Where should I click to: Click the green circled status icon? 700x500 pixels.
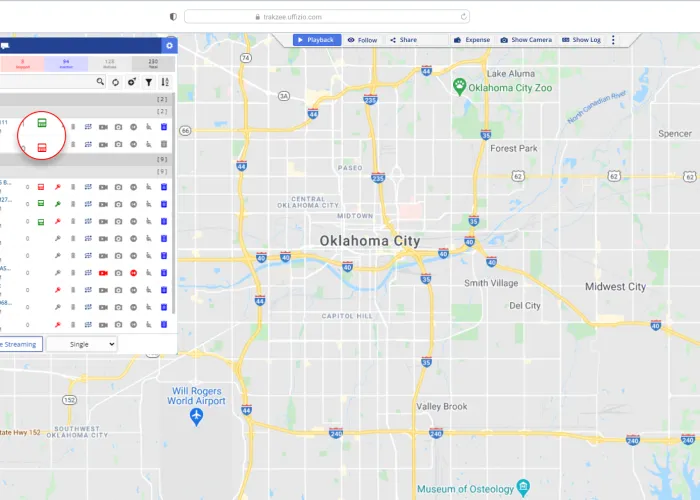pos(42,123)
